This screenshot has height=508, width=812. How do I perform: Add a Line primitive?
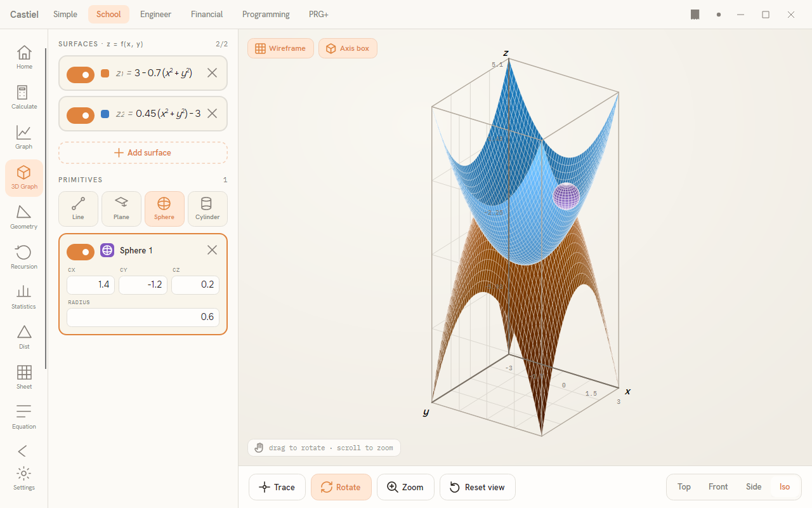78,209
